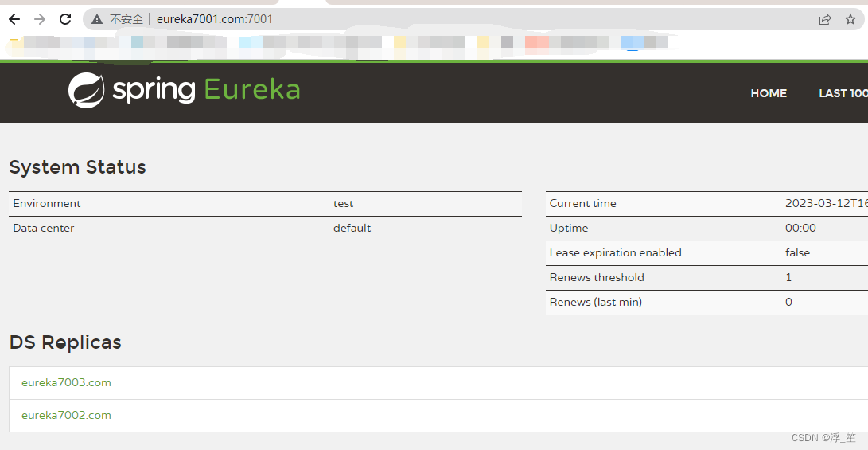
Task: Open the HOME navigation item
Action: [769, 93]
